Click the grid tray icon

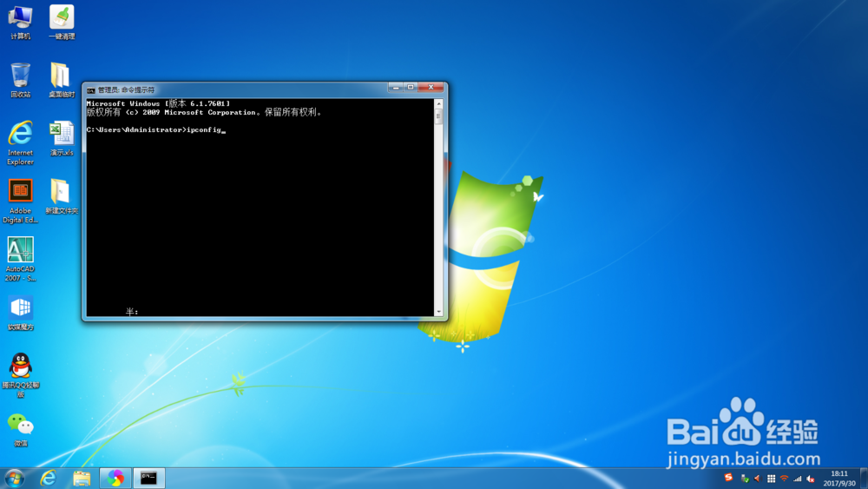(771, 479)
